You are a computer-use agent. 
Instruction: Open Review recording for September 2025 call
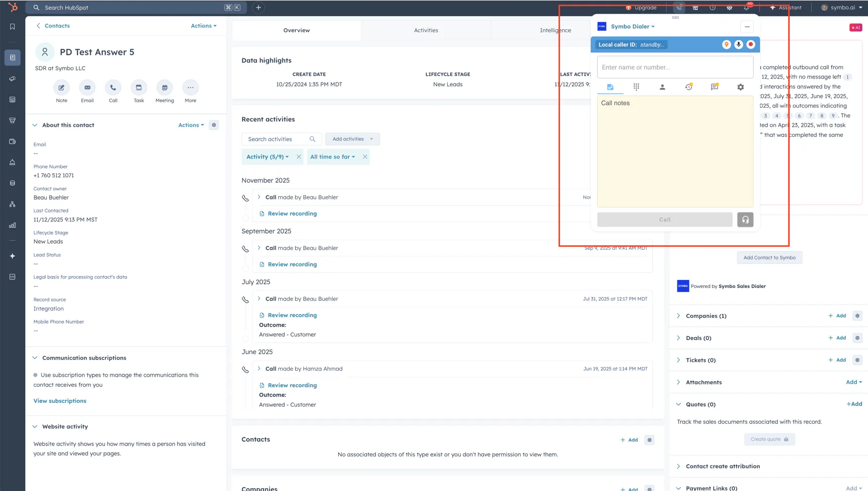pos(292,264)
